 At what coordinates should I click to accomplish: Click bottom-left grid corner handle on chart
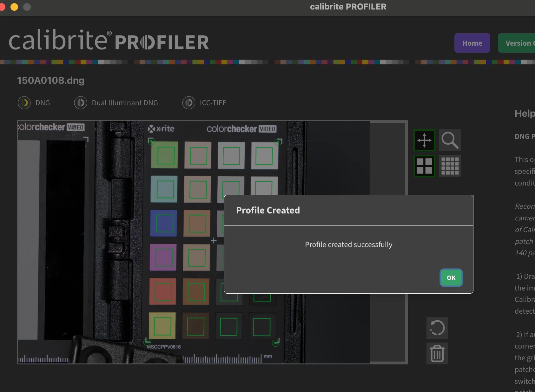(x=147, y=342)
